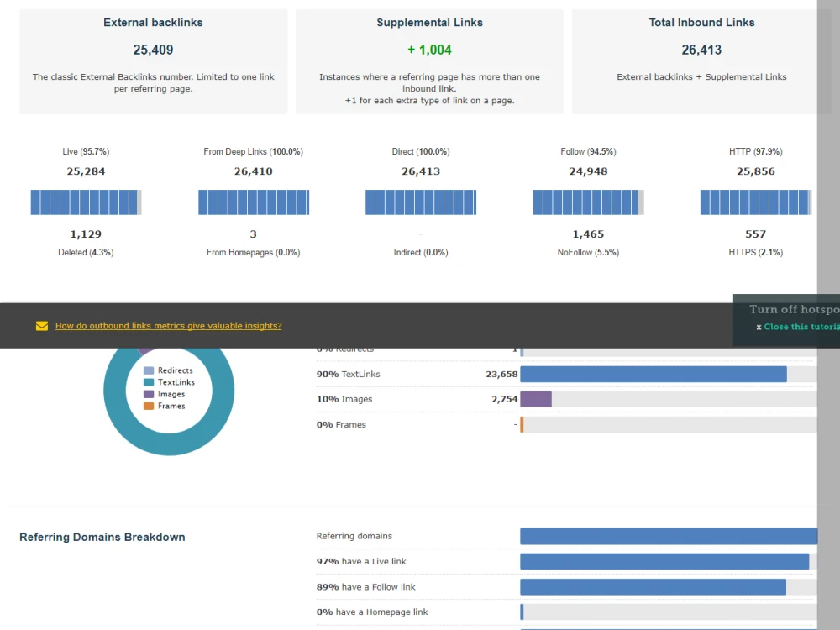
Task: Click the bar for 89% Follow link
Action: coord(653,587)
